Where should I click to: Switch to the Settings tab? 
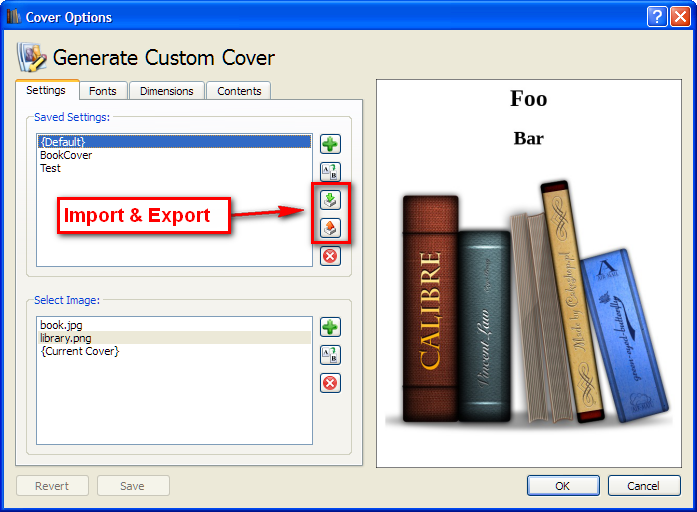47,90
